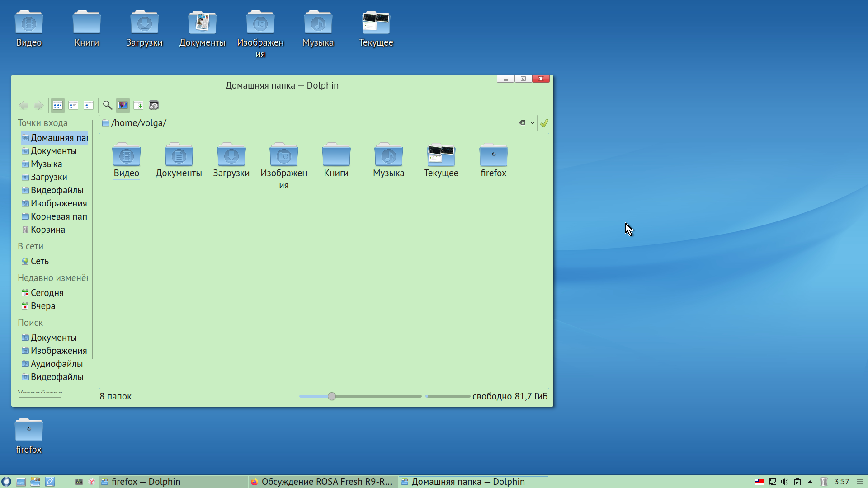Adjust the icon zoom slider handle
This screenshot has height=488, width=868.
pos(332,396)
